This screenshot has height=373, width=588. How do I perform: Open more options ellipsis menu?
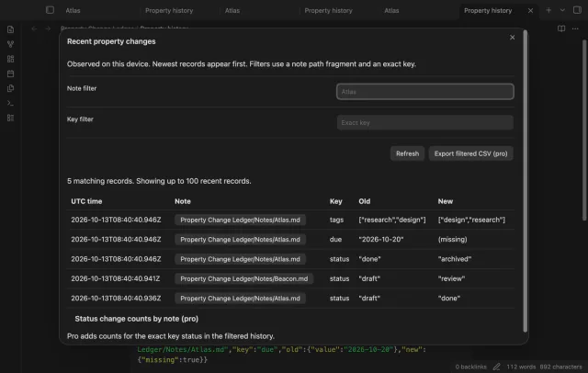coord(575,28)
